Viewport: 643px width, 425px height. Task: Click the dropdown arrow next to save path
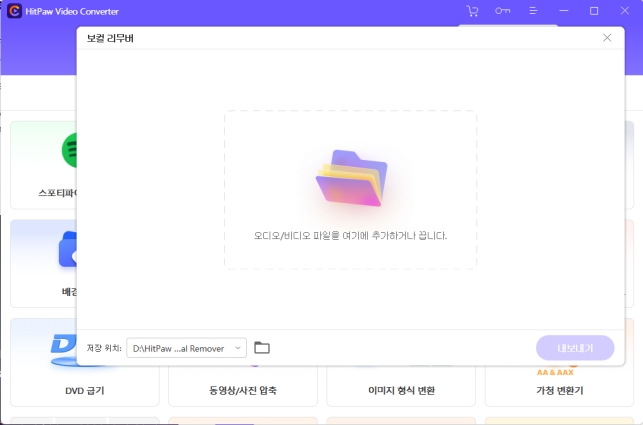click(237, 348)
